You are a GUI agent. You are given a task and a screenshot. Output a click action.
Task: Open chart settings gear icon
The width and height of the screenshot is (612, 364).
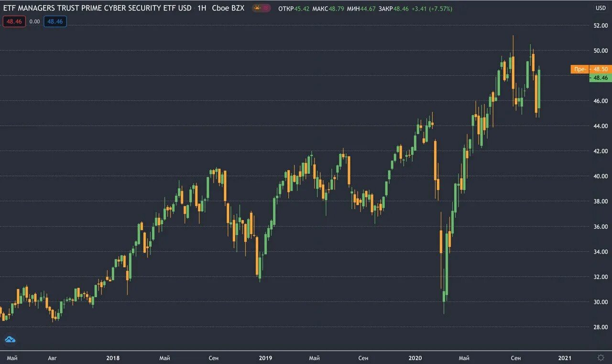(x=601, y=357)
